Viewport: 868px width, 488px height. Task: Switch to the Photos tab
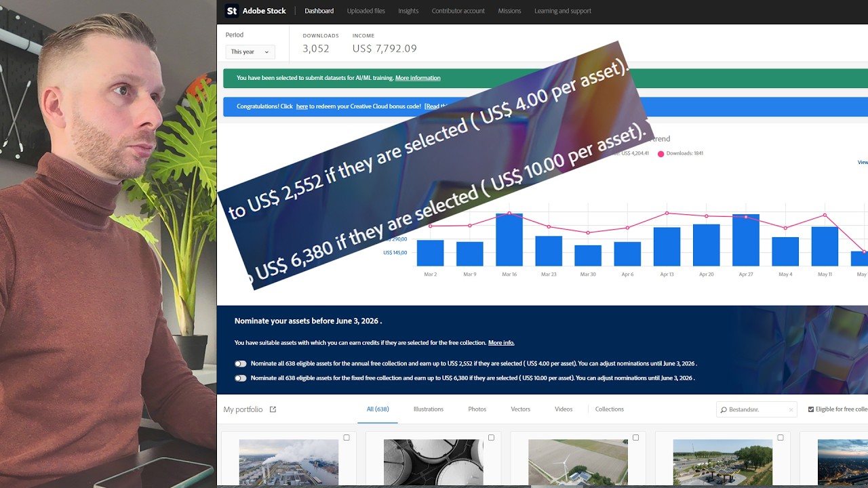tap(477, 409)
